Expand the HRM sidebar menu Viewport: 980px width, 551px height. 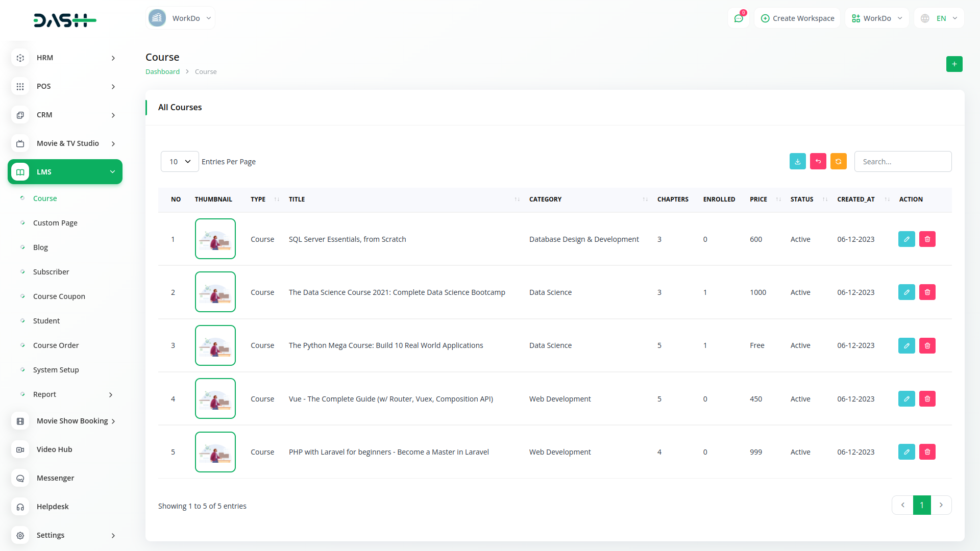pos(65,58)
